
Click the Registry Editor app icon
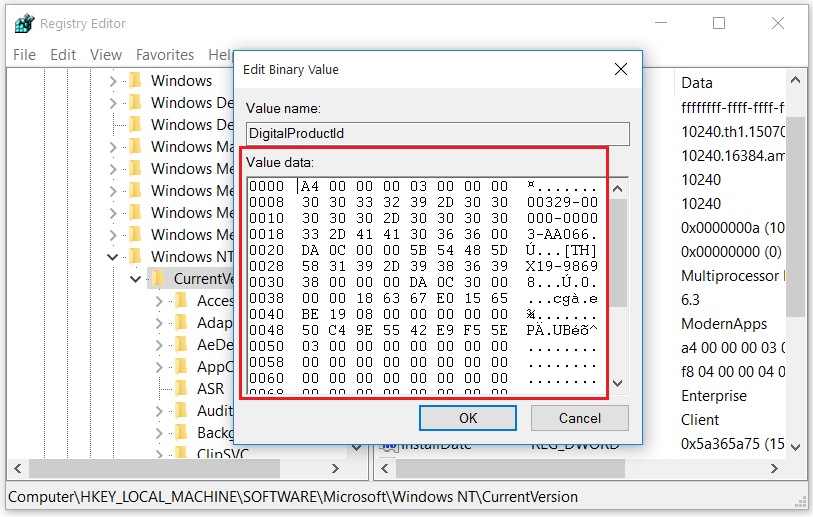(x=24, y=23)
